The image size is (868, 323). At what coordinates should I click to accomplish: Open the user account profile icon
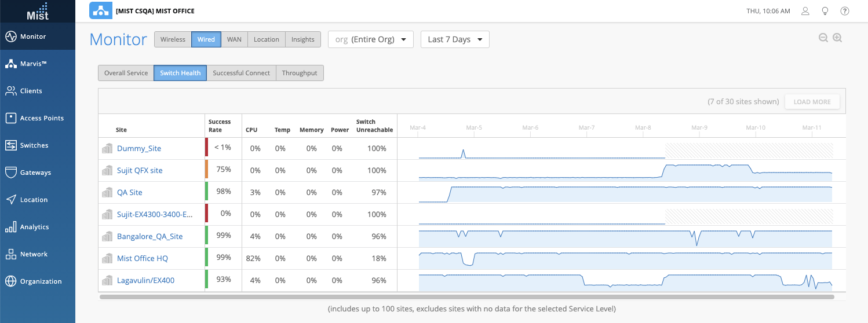click(805, 11)
